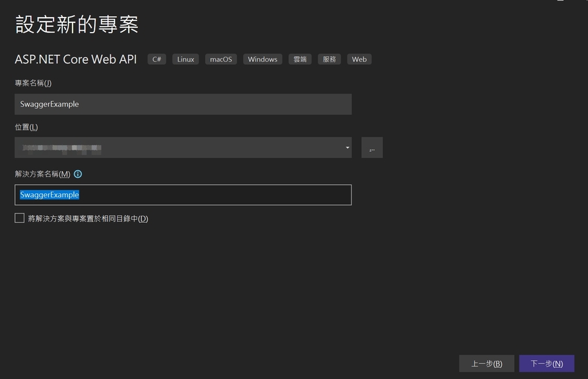Click the 服務 tag badge
Viewport: 588px width, 379px height.
pos(329,59)
